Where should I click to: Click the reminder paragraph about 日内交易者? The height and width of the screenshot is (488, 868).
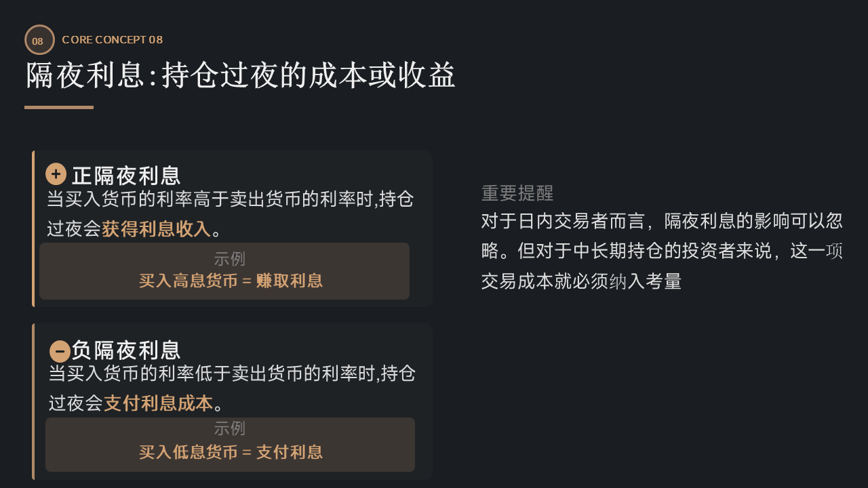point(661,251)
